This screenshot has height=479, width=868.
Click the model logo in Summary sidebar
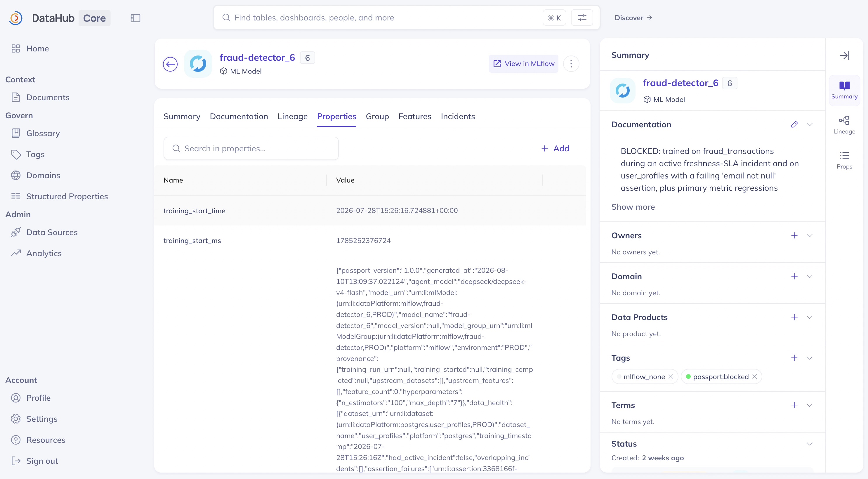[623, 90]
